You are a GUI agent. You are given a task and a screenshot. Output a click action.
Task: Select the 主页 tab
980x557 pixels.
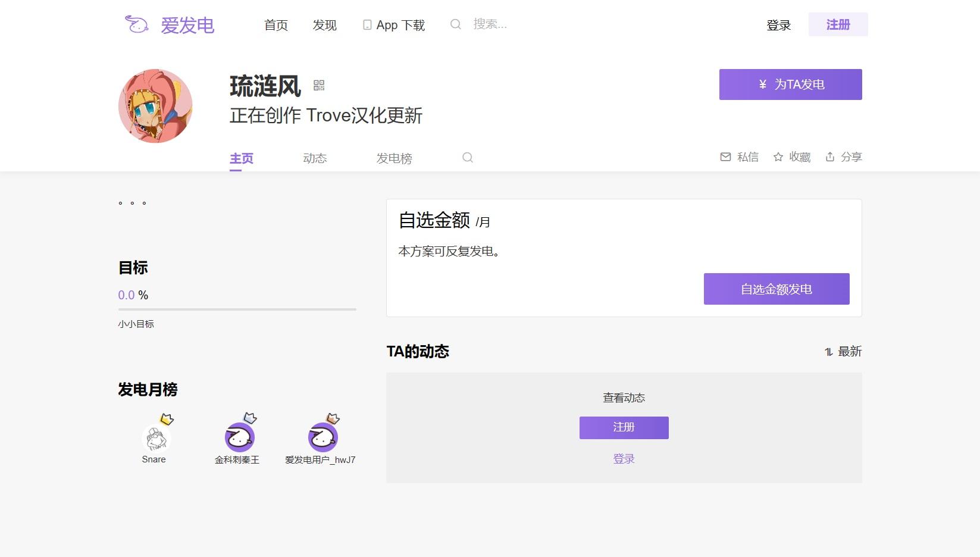[242, 158]
